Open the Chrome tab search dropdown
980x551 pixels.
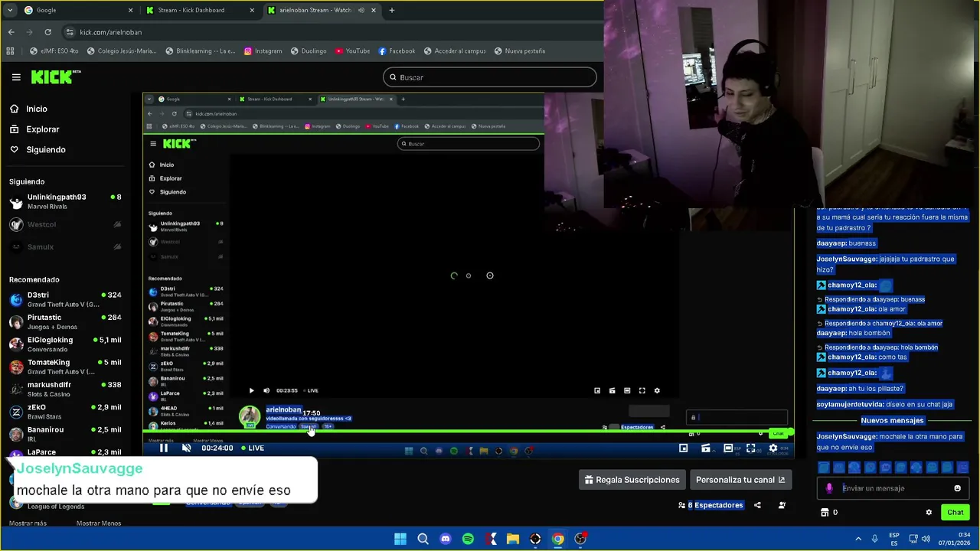(10, 10)
